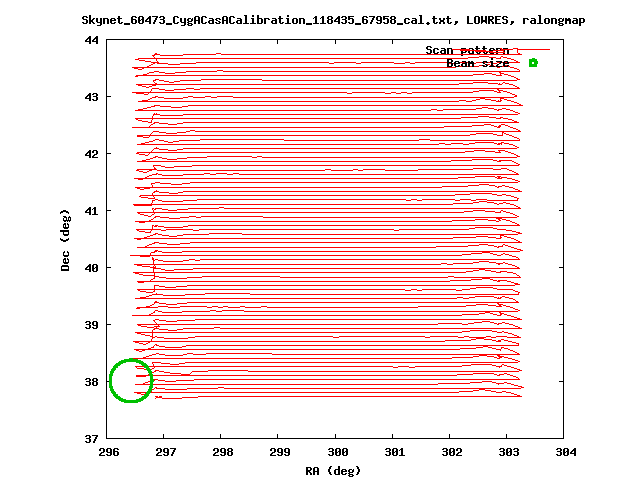Click the 43 tick on Dec axis

[x=91, y=97]
